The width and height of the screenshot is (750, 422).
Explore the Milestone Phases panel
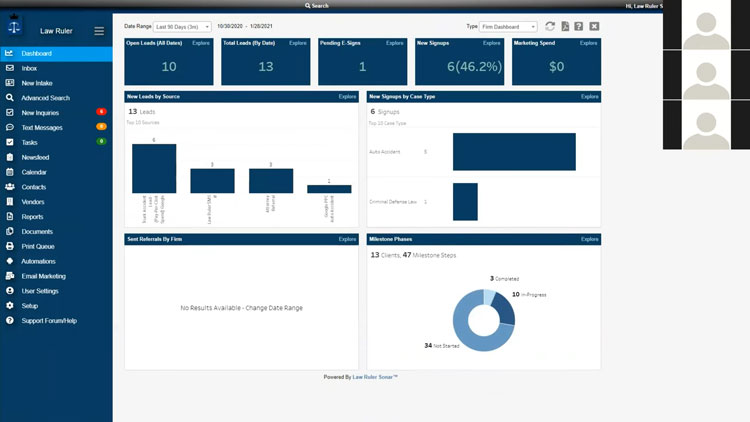coord(590,239)
